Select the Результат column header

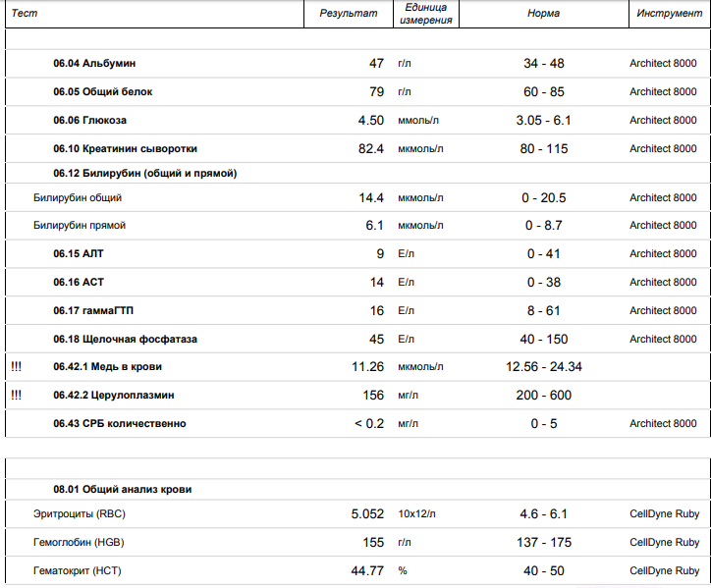click(x=348, y=14)
